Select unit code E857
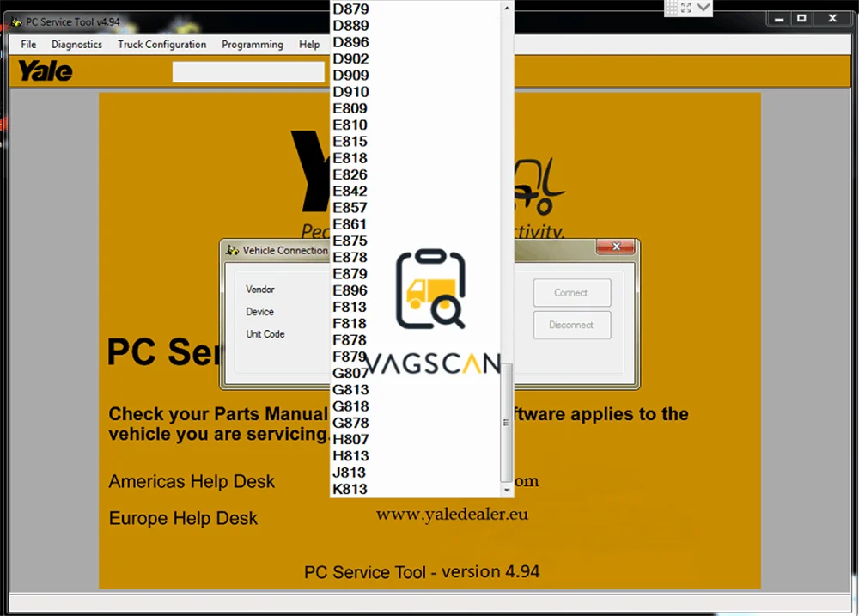859x616 pixels. [415, 208]
